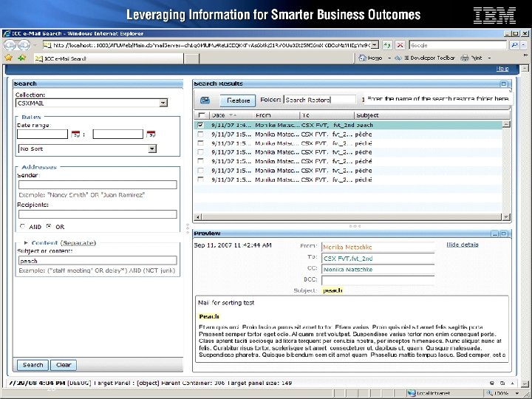Screen dimensions: 532x399
Task: Sort results by To column header
Action: point(306,115)
